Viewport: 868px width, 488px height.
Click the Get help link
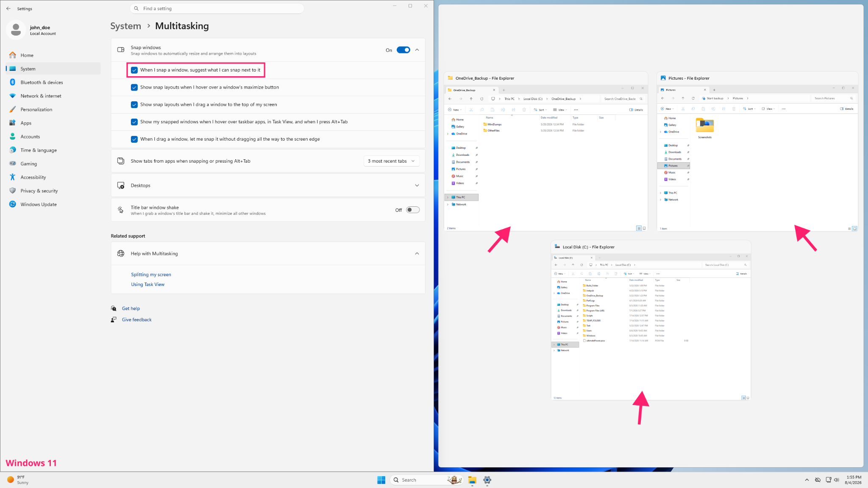coord(131,308)
